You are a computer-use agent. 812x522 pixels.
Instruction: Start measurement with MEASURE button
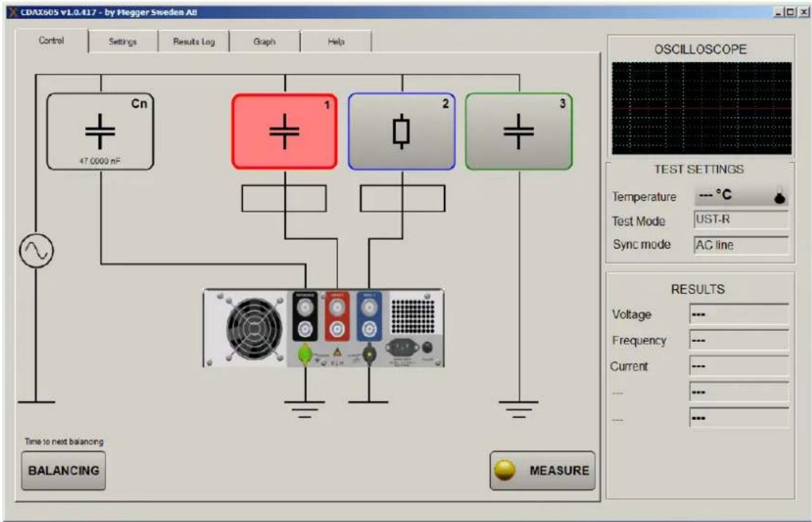tap(543, 470)
